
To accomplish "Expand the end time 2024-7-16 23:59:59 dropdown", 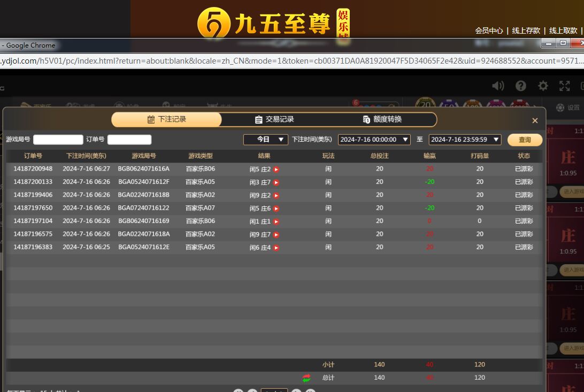I will [465, 140].
